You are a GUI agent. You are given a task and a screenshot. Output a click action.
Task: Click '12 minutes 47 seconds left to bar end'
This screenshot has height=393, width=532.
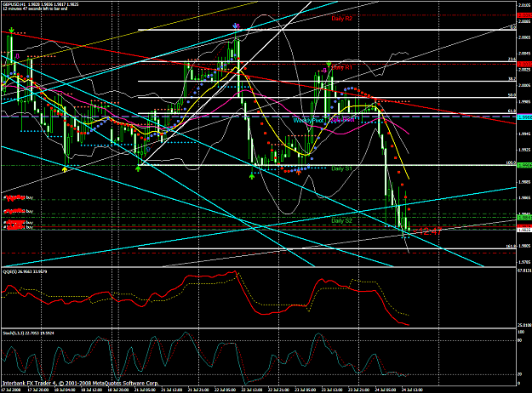pos(35,9)
